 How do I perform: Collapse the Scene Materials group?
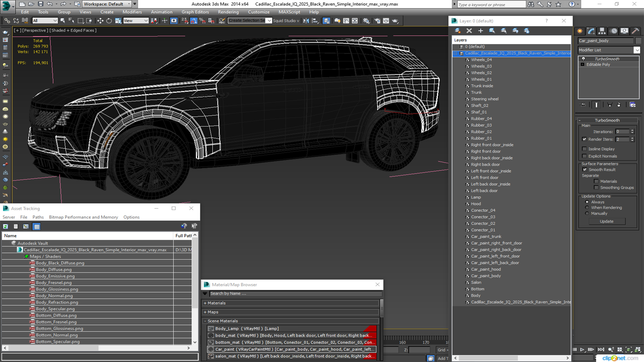[x=205, y=321]
